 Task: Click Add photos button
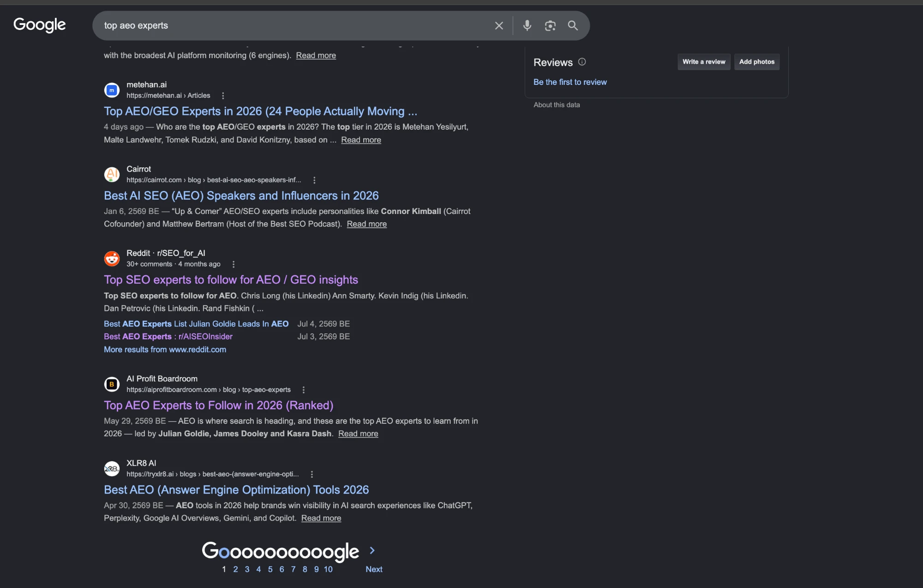(x=757, y=62)
